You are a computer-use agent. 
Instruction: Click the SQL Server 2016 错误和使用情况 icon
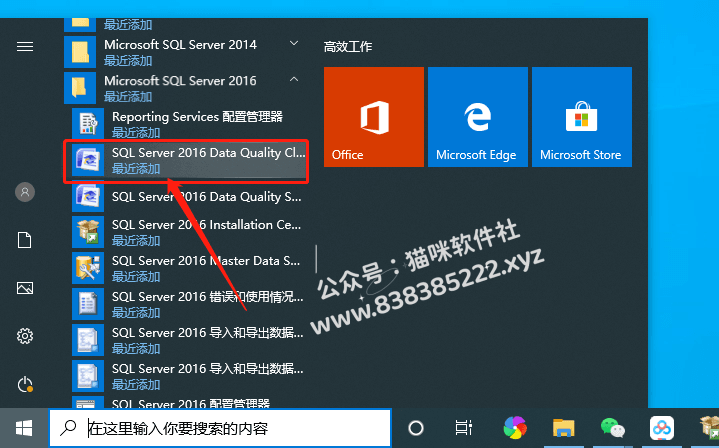88,304
